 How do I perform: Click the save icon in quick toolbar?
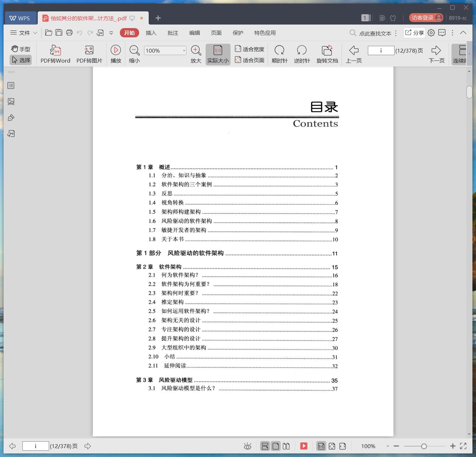(59, 33)
